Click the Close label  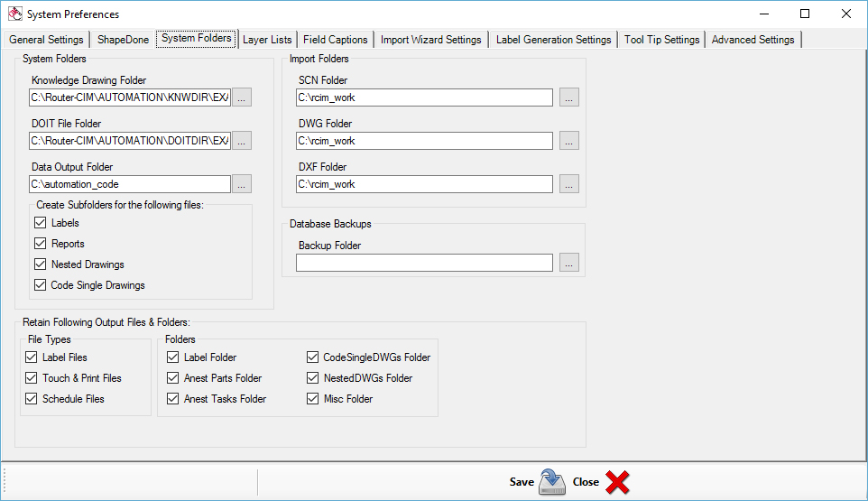tap(586, 482)
